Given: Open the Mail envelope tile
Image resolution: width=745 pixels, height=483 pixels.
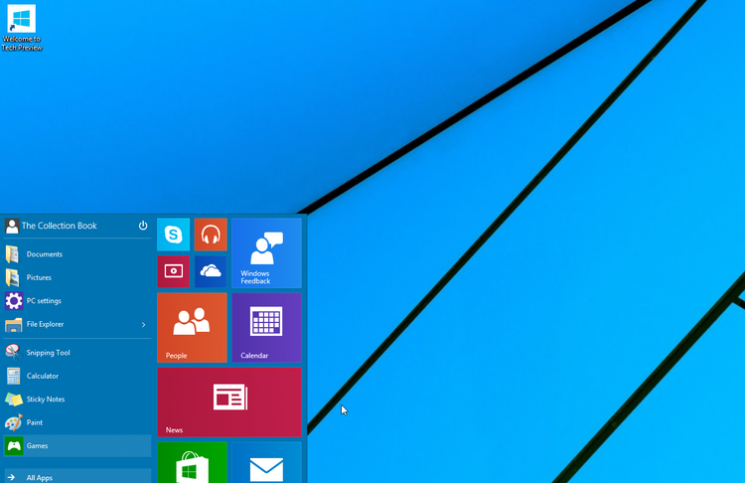Looking at the screenshot, I should (x=267, y=463).
